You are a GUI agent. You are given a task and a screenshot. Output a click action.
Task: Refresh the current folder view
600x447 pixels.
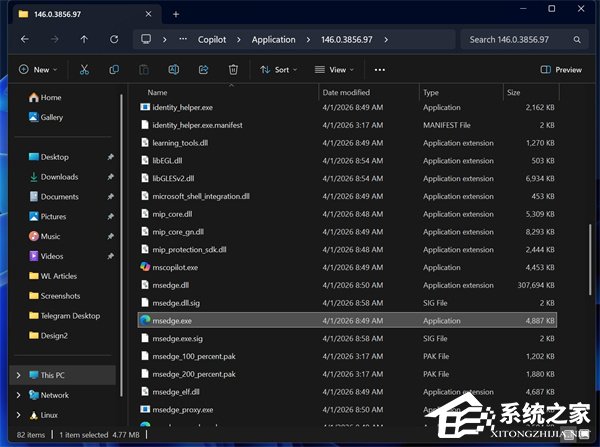[x=114, y=39]
